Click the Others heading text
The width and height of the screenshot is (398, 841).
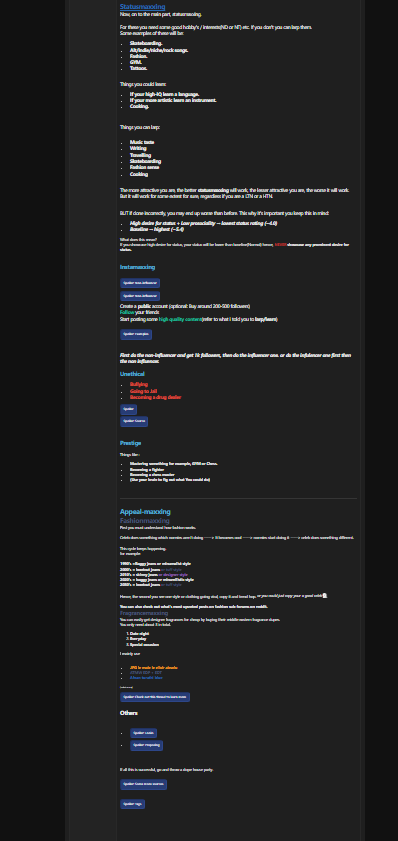click(128, 713)
